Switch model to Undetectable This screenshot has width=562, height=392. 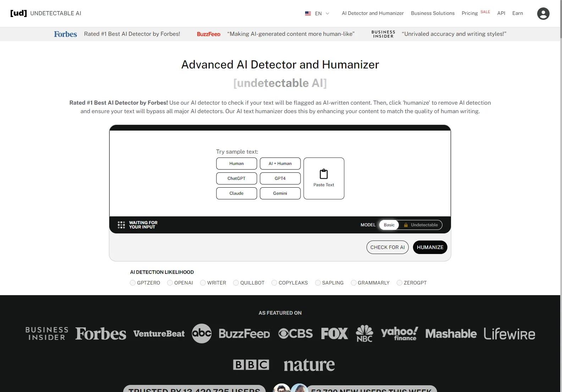[x=421, y=225]
